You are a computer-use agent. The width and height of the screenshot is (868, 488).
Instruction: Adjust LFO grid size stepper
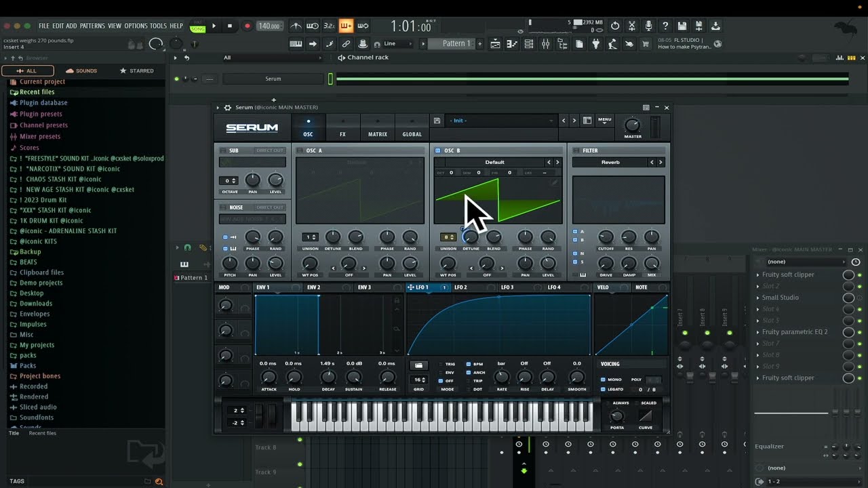tap(420, 380)
